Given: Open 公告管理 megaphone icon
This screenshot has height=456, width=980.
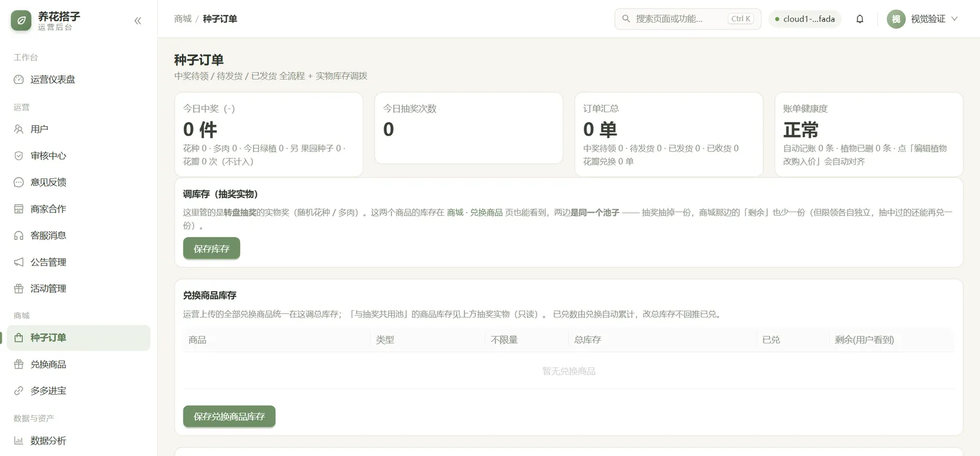Looking at the screenshot, I should pyautogui.click(x=19, y=262).
